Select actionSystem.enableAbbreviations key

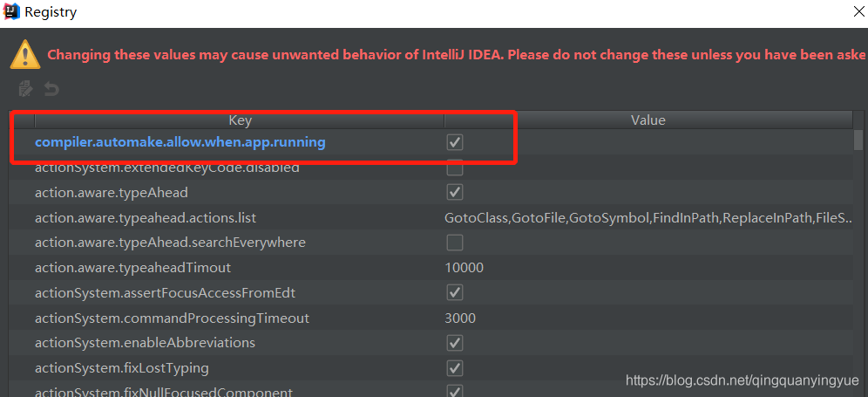(x=145, y=343)
